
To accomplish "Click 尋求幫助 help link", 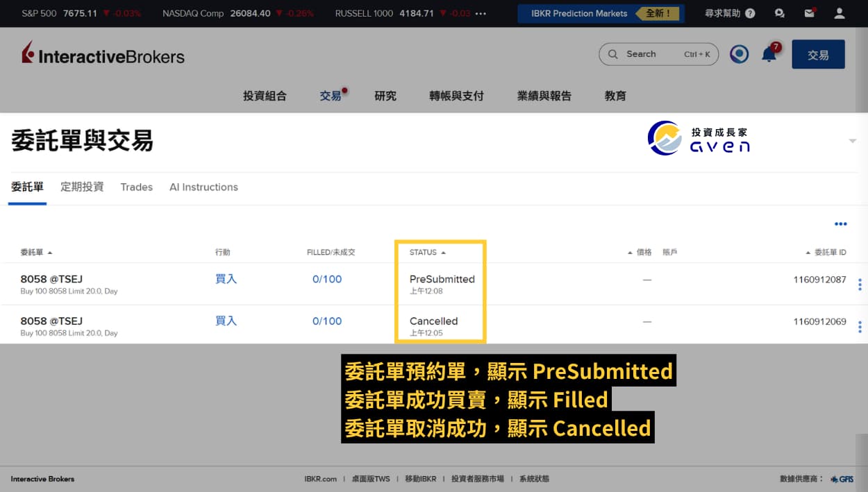I will (x=724, y=13).
